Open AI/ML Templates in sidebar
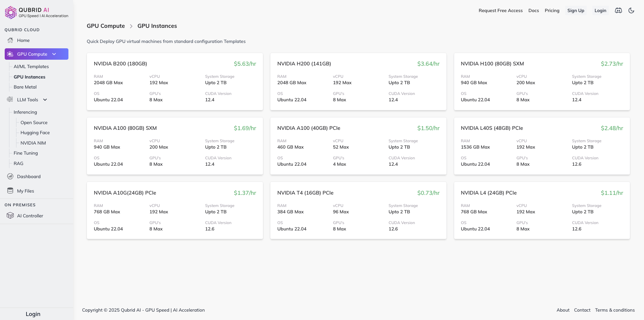Viewport: 644px width, 320px height. point(31,66)
